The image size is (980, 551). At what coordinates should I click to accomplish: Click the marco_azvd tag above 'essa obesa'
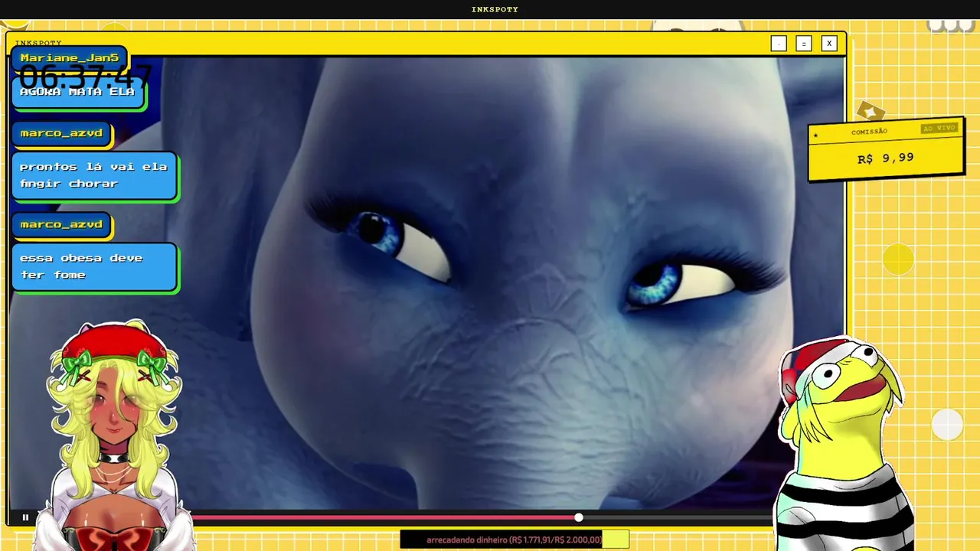point(62,225)
